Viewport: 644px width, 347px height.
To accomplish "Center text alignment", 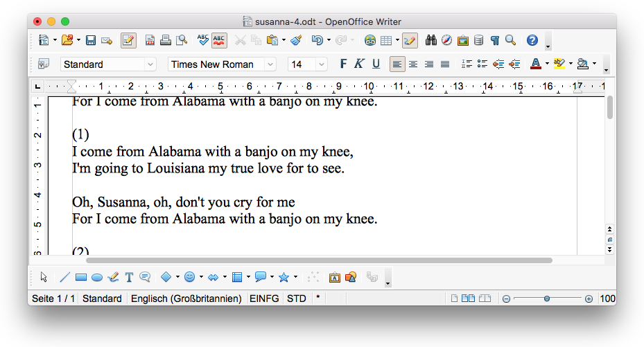I will (x=413, y=64).
